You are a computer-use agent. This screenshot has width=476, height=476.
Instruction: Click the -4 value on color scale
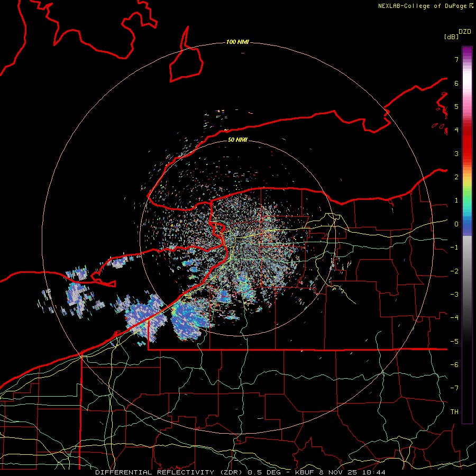coord(454,318)
